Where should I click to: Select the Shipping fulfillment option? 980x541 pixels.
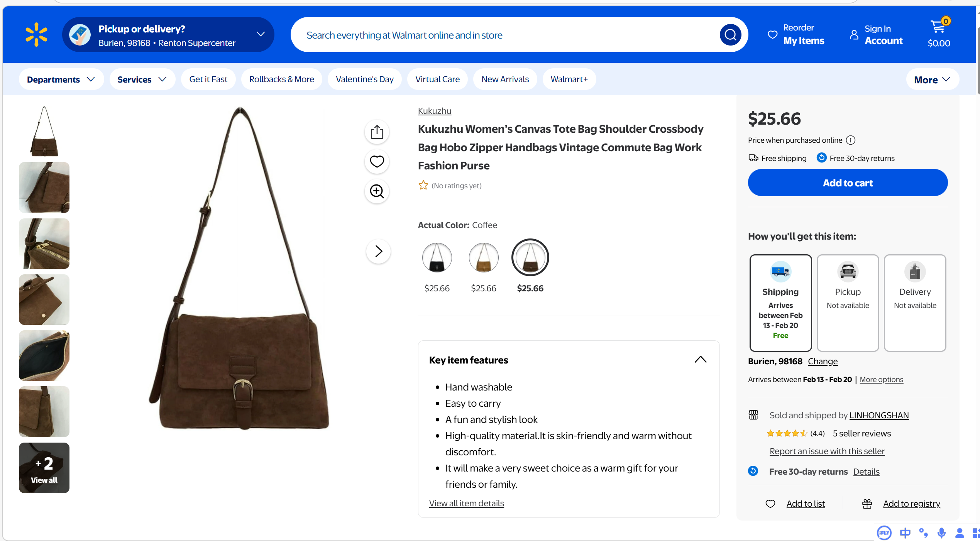click(x=780, y=303)
